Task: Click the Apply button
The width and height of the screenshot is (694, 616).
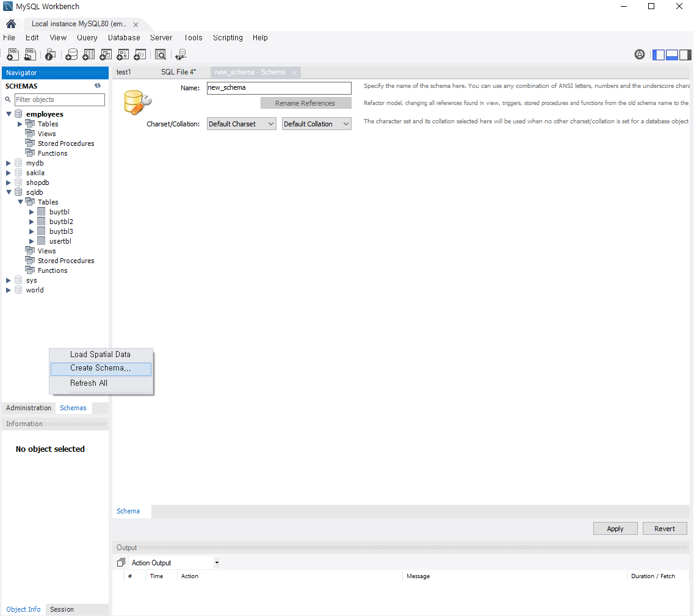Action: click(615, 528)
